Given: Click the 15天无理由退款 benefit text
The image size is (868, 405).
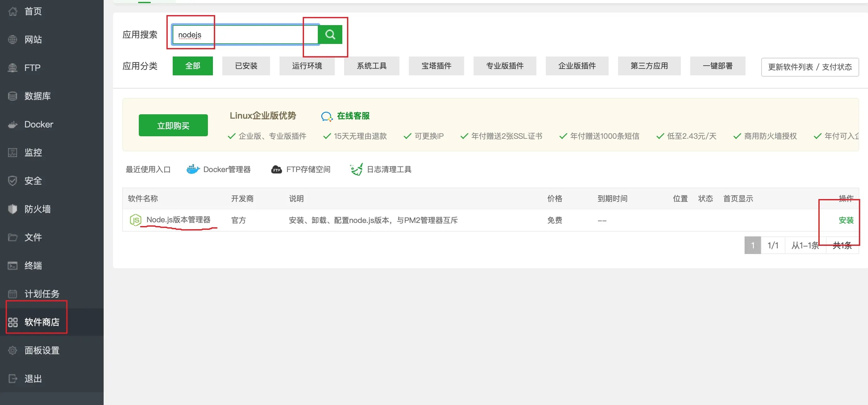Looking at the screenshot, I should point(360,136).
